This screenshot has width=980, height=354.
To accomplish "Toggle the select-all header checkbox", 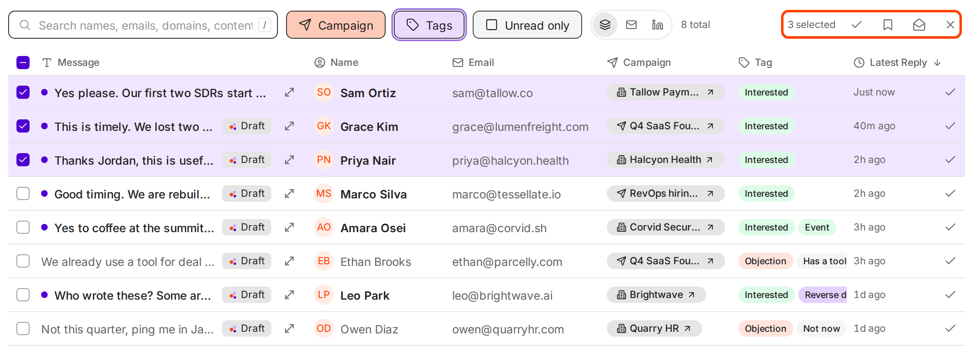I will pyautogui.click(x=23, y=63).
